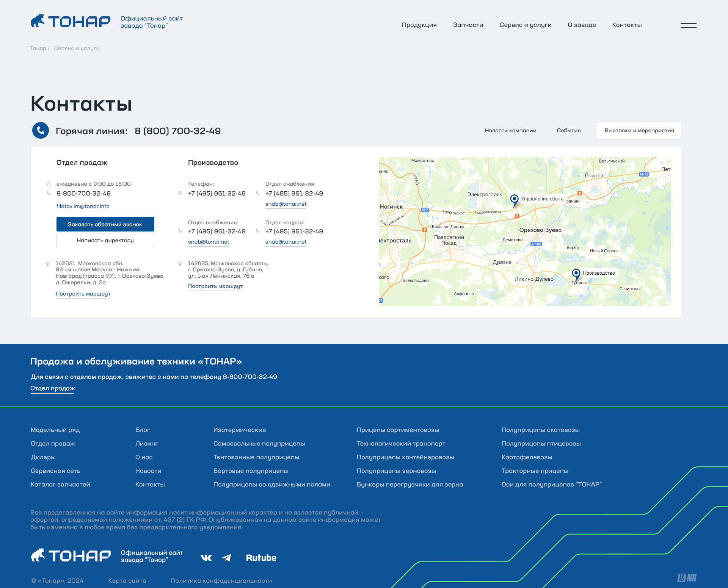Open Тракторные прицепы footer link

click(x=535, y=471)
